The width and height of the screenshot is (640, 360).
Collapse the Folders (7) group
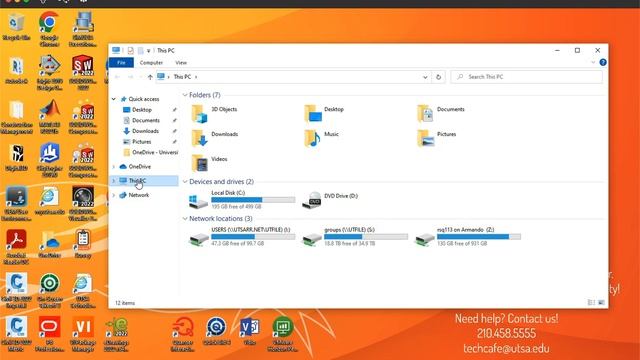(185, 95)
